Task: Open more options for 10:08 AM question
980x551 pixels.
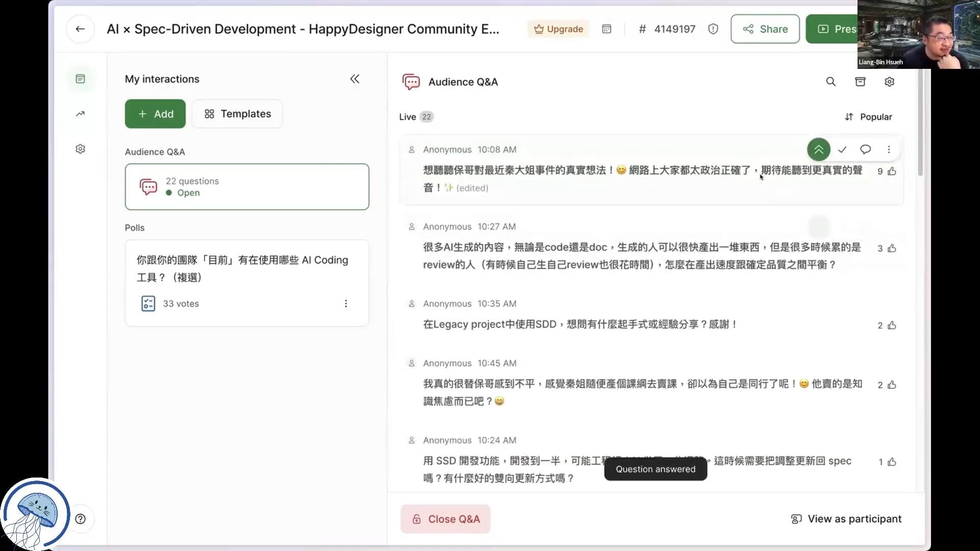Action: pyautogui.click(x=889, y=149)
